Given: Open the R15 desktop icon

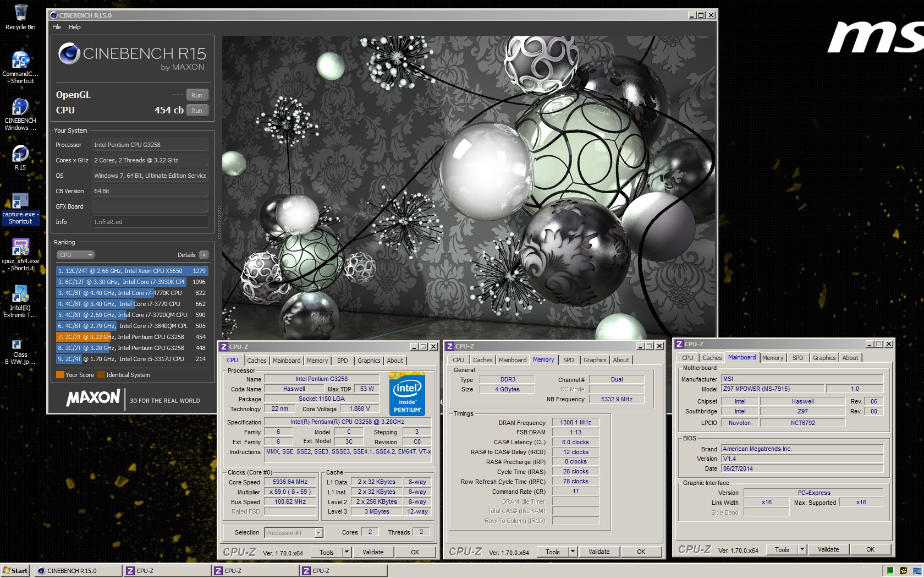Looking at the screenshot, I should pyautogui.click(x=20, y=157).
